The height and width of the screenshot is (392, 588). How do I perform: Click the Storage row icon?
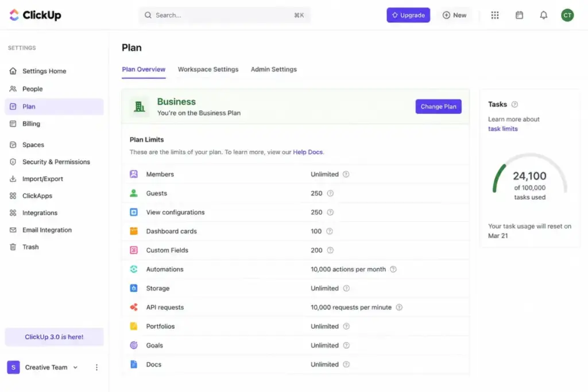pos(133,288)
